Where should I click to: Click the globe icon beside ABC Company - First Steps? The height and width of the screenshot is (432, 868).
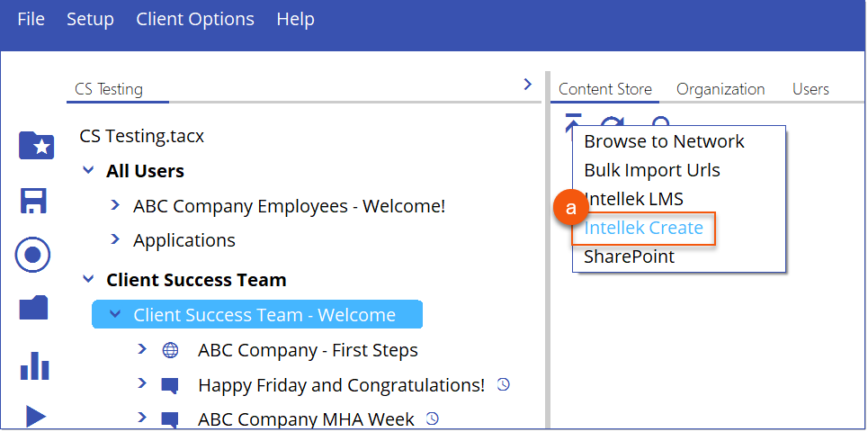coord(171,351)
